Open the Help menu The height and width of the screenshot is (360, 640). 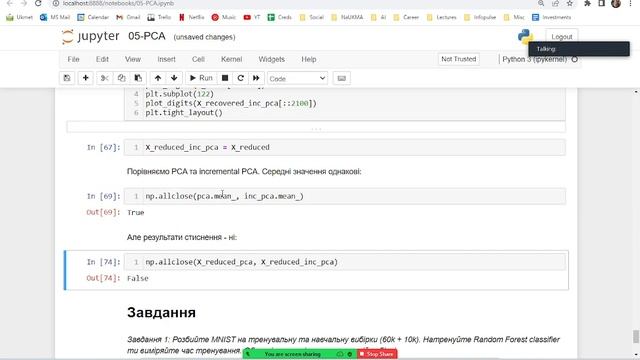(x=309, y=59)
